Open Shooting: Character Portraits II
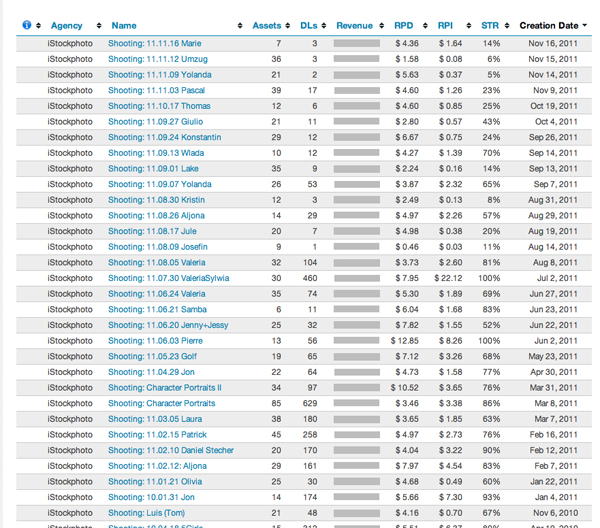 [165, 388]
